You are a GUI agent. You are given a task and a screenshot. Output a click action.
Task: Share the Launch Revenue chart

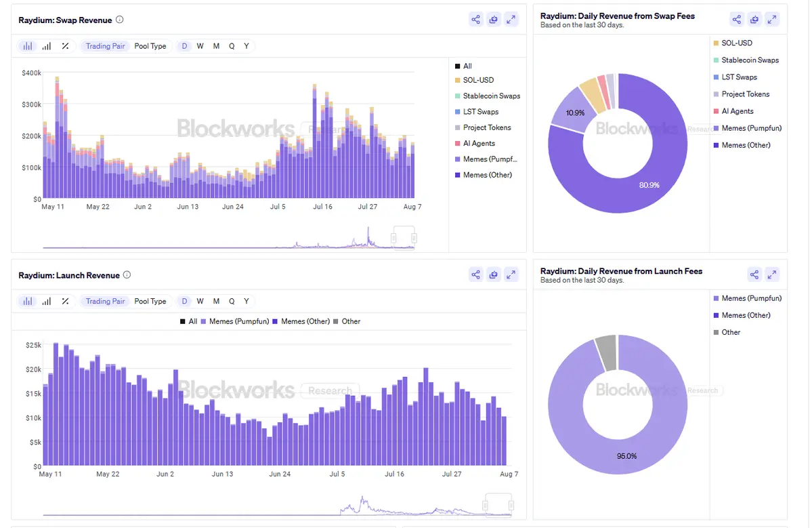click(x=475, y=275)
